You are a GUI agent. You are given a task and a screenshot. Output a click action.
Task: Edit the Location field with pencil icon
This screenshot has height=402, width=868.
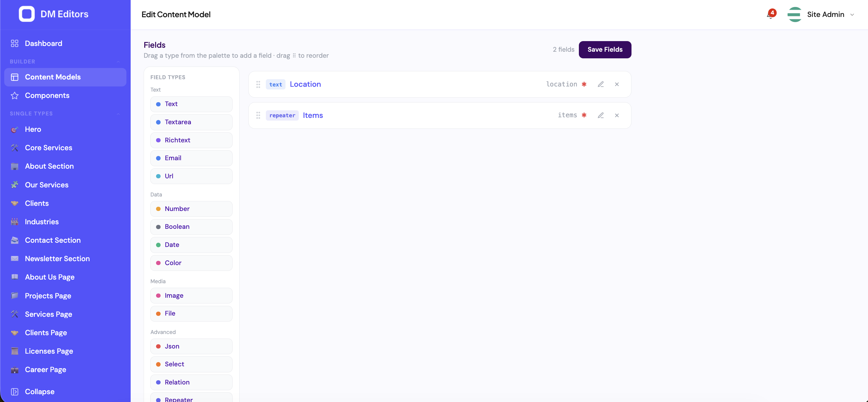click(x=600, y=85)
